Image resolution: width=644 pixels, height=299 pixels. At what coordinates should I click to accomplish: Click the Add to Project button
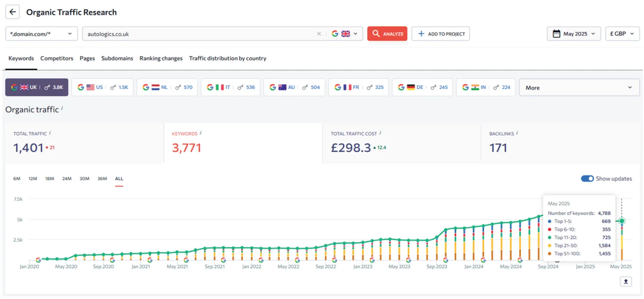point(440,34)
